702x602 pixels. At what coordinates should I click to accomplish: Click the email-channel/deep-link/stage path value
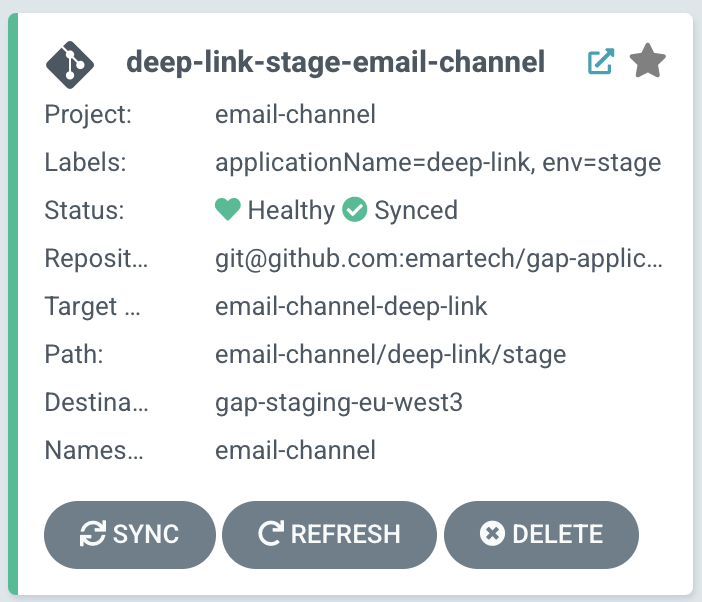click(x=390, y=355)
